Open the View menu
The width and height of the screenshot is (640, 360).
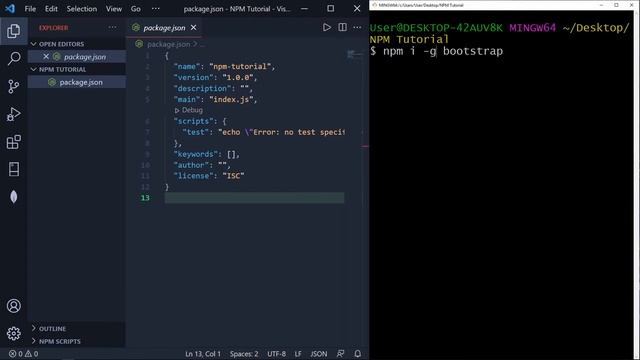coord(113,9)
